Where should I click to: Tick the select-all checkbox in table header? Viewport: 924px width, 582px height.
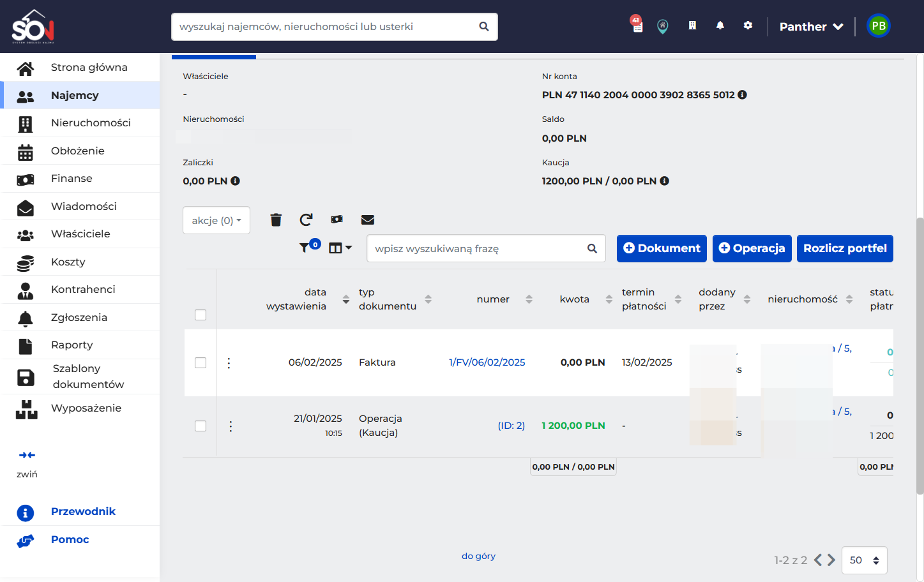coord(201,315)
